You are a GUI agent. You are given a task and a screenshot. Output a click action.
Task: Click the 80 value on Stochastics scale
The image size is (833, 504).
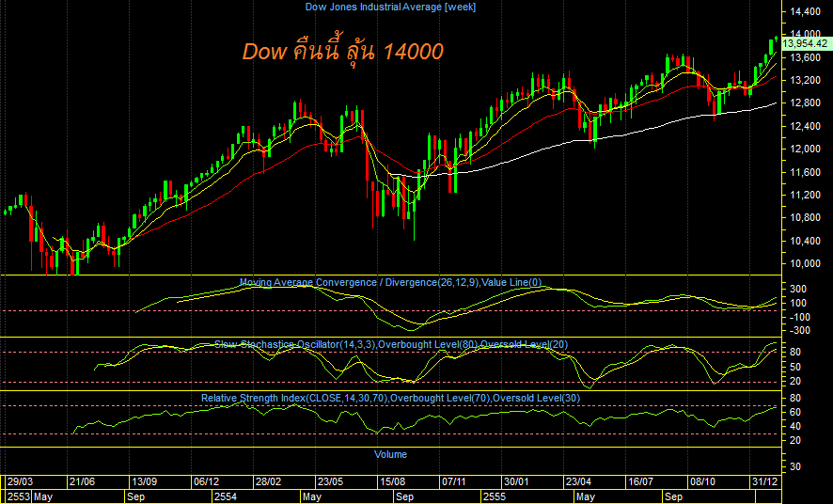(x=795, y=352)
